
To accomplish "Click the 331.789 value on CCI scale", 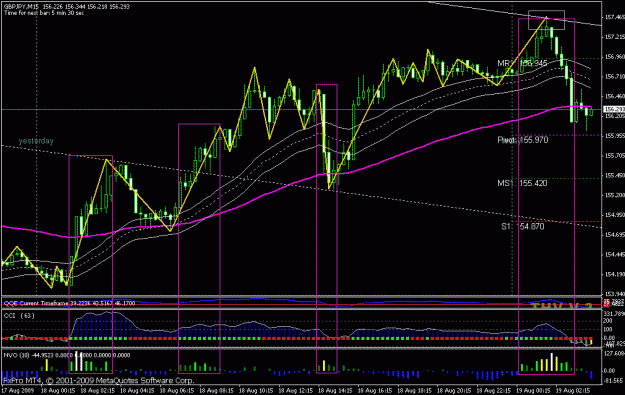I will click(x=615, y=314).
